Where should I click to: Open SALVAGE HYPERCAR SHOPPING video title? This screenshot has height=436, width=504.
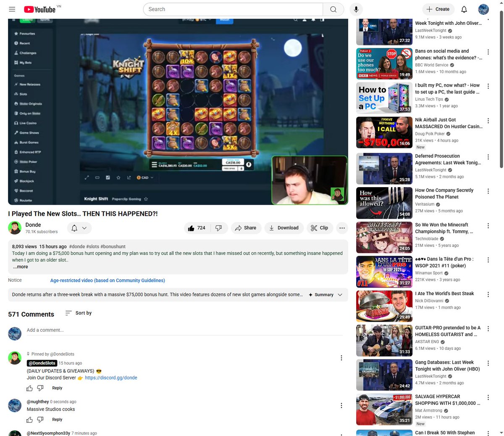(x=447, y=400)
